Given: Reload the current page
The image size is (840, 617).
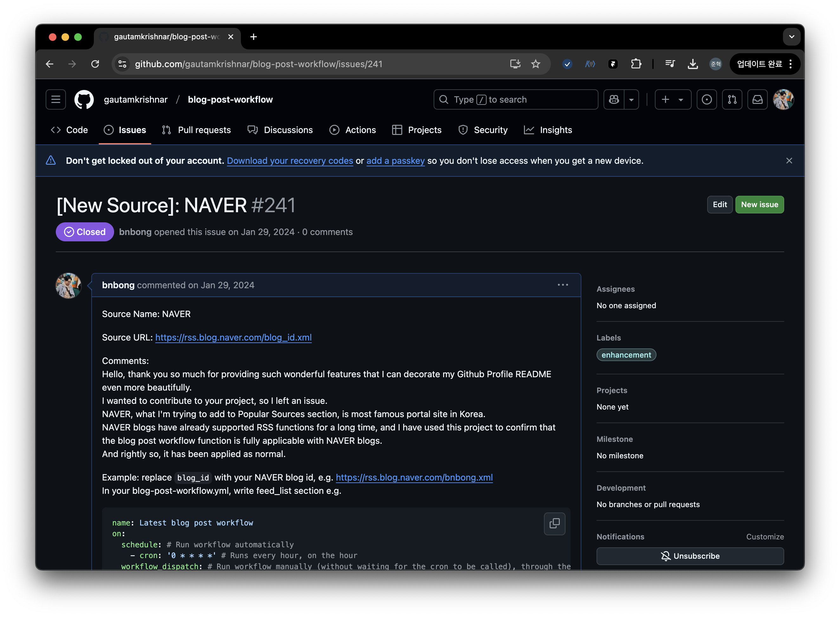Looking at the screenshot, I should [95, 64].
